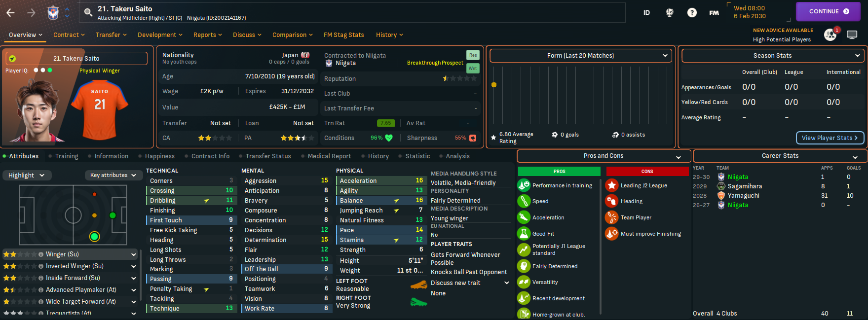Toggle the Res squad status badge
The image size is (868, 320).
click(473, 55)
